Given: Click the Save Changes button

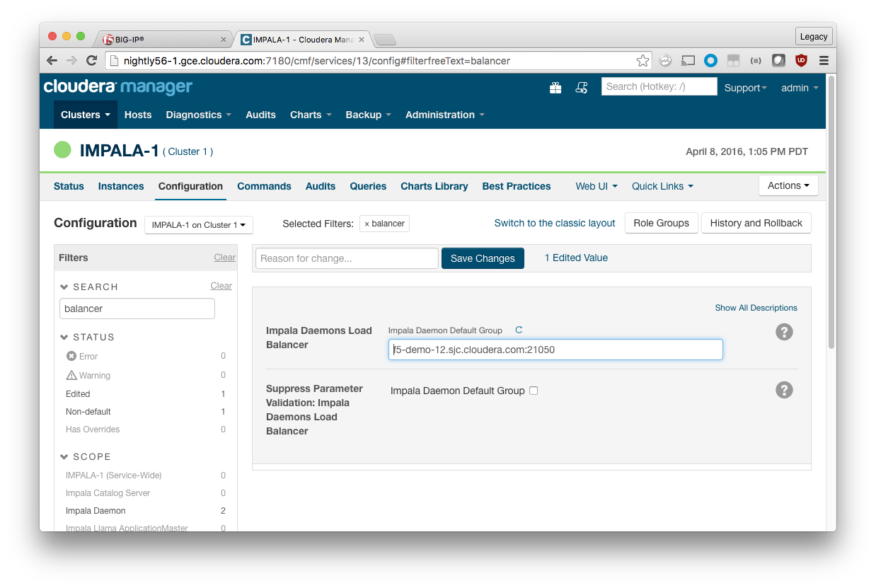Looking at the screenshot, I should point(483,258).
